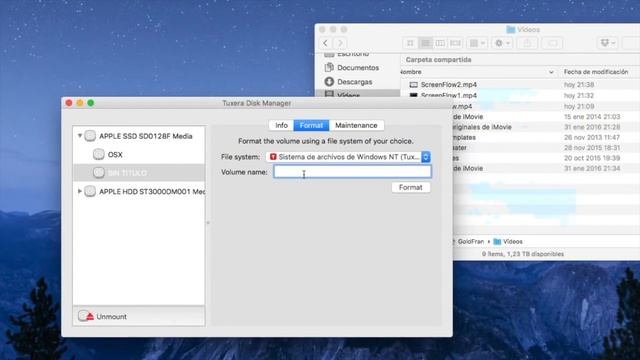Switch Finder to cover flow view
The width and height of the screenshot is (640, 360).
coord(455,43)
